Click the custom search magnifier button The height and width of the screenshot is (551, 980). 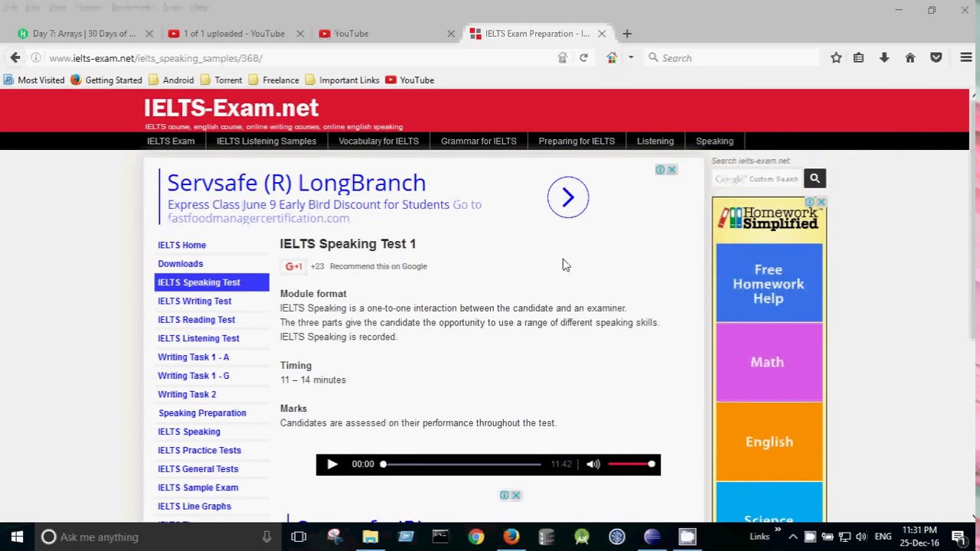coord(815,178)
